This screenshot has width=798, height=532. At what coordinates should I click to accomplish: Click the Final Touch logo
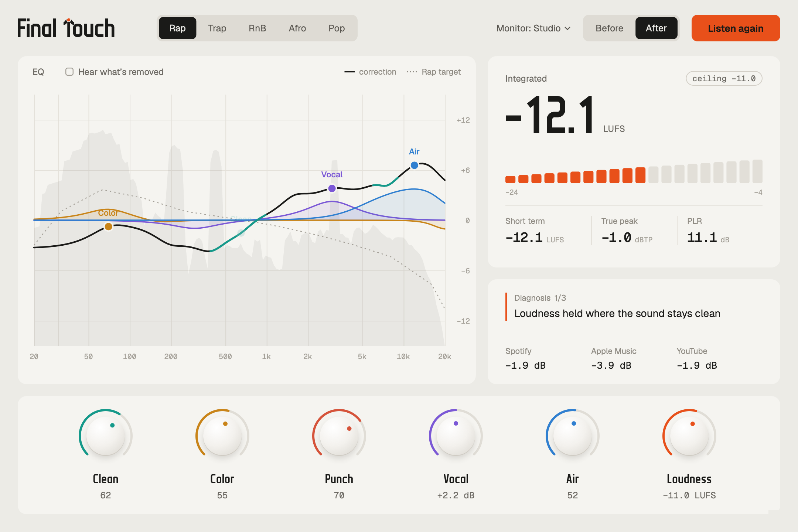click(x=66, y=28)
